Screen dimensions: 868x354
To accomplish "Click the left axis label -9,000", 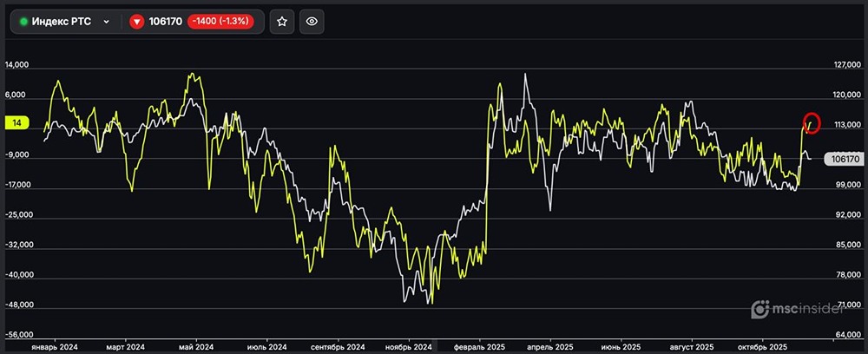I will 18,155.
